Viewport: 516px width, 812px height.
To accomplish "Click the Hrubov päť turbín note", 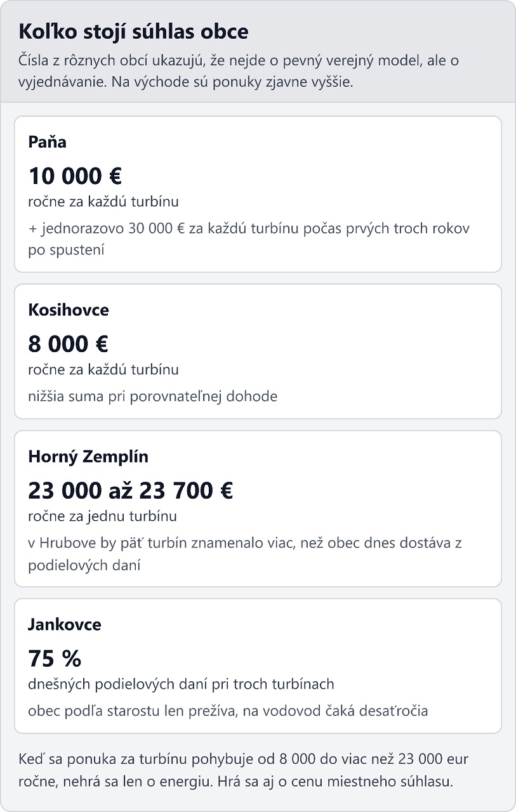I will pos(248,554).
